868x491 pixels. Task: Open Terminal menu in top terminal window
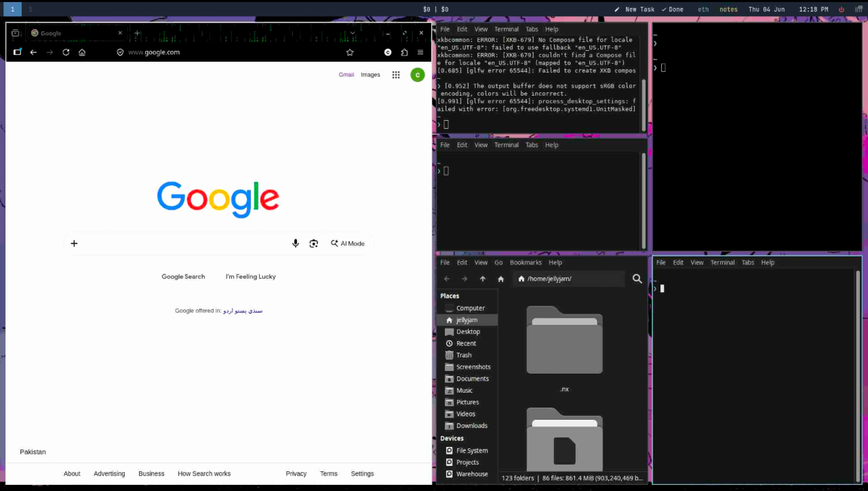point(506,29)
